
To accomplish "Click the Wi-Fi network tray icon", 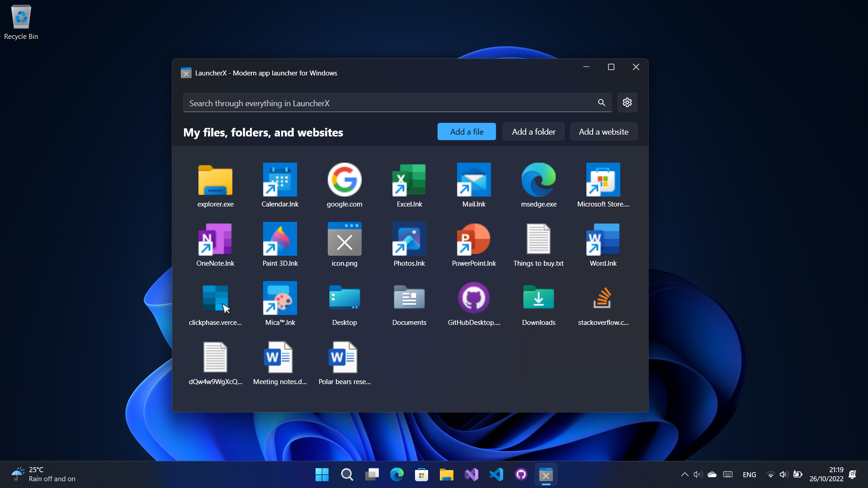I will pyautogui.click(x=770, y=474).
